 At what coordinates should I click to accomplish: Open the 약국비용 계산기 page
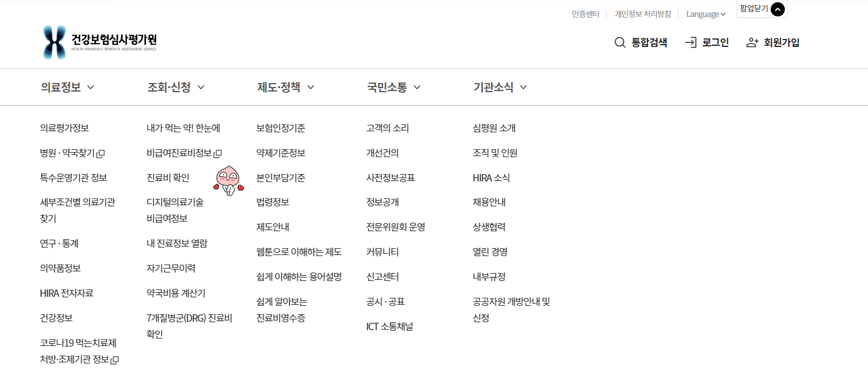pos(177,293)
